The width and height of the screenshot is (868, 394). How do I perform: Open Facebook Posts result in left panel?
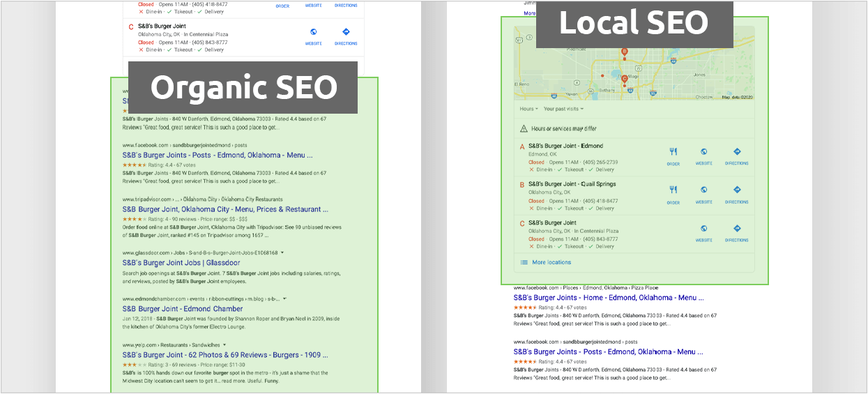(x=218, y=156)
